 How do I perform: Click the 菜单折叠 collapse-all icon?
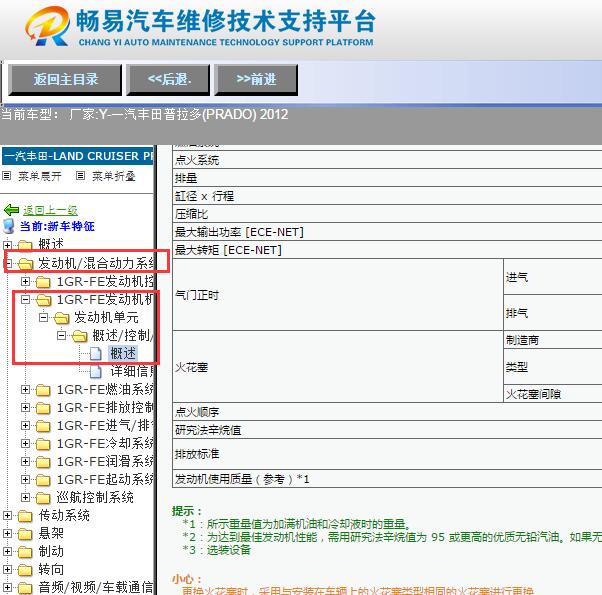(x=80, y=176)
